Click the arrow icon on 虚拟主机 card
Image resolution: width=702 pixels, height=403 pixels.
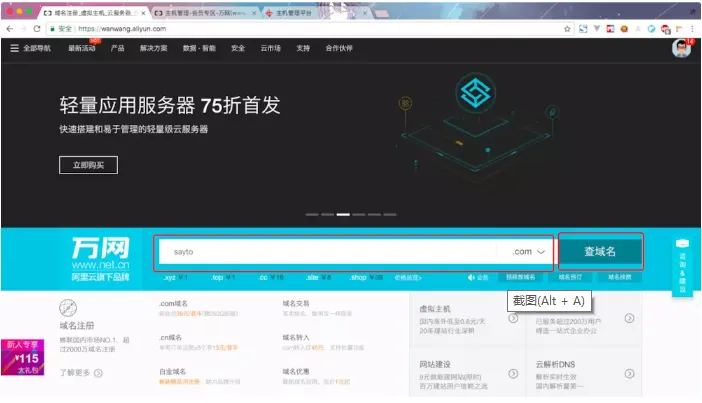tap(513, 318)
